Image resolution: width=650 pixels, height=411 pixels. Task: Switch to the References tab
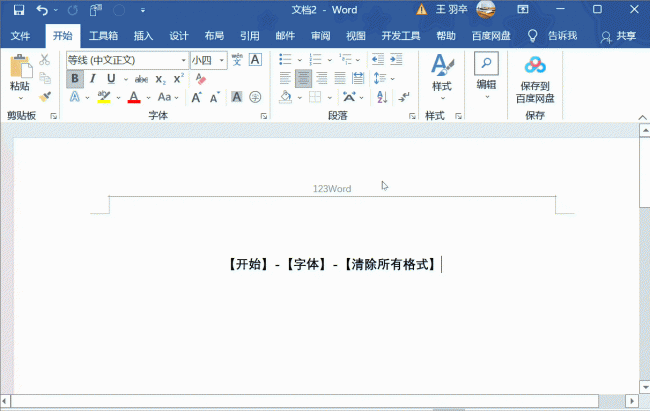pos(250,36)
